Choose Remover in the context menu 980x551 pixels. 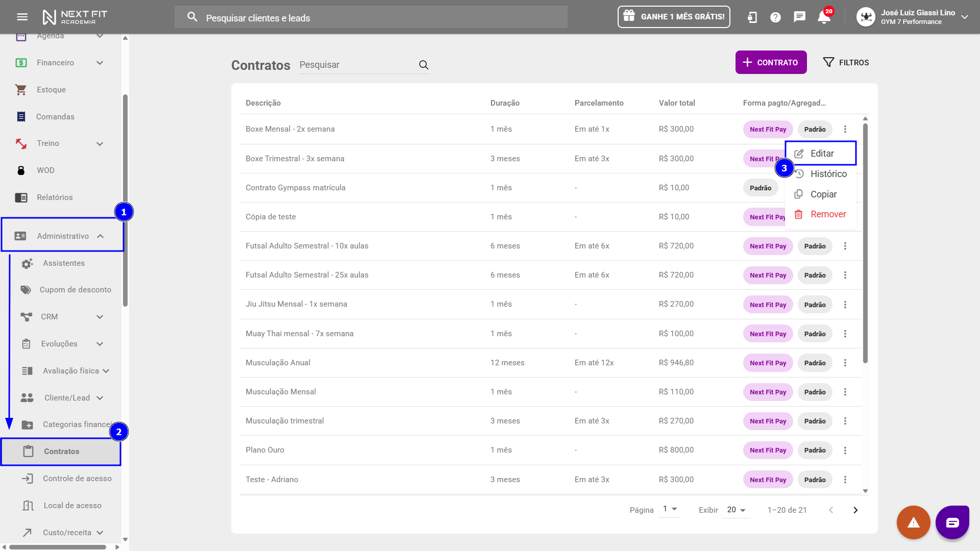[x=827, y=214]
